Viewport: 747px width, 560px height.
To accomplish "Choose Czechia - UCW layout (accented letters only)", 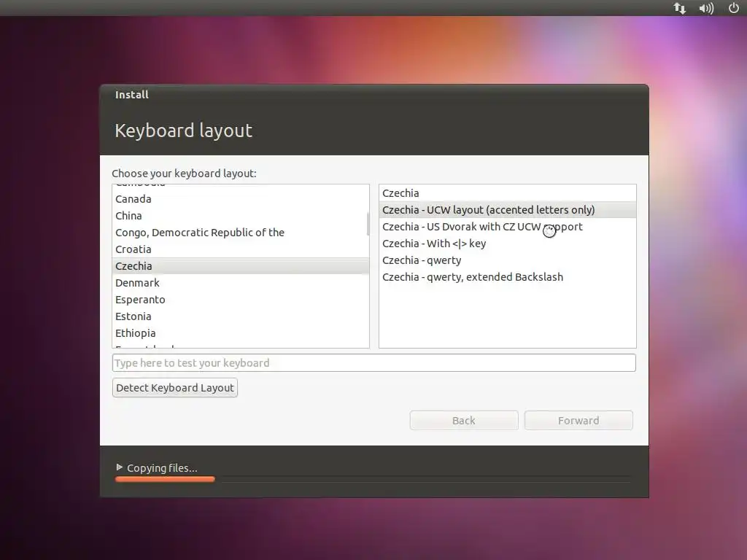I will point(508,209).
